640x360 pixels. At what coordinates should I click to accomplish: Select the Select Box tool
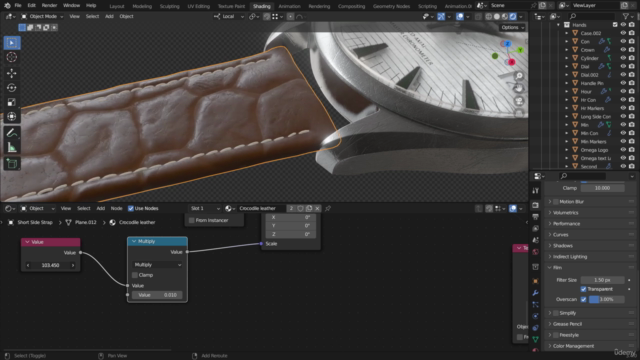tap(12, 42)
